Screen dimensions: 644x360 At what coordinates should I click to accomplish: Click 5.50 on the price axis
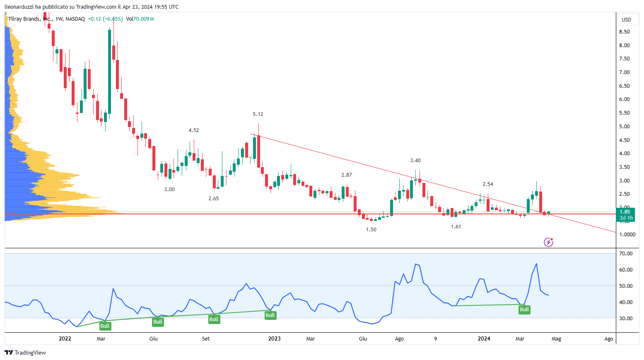(625, 113)
